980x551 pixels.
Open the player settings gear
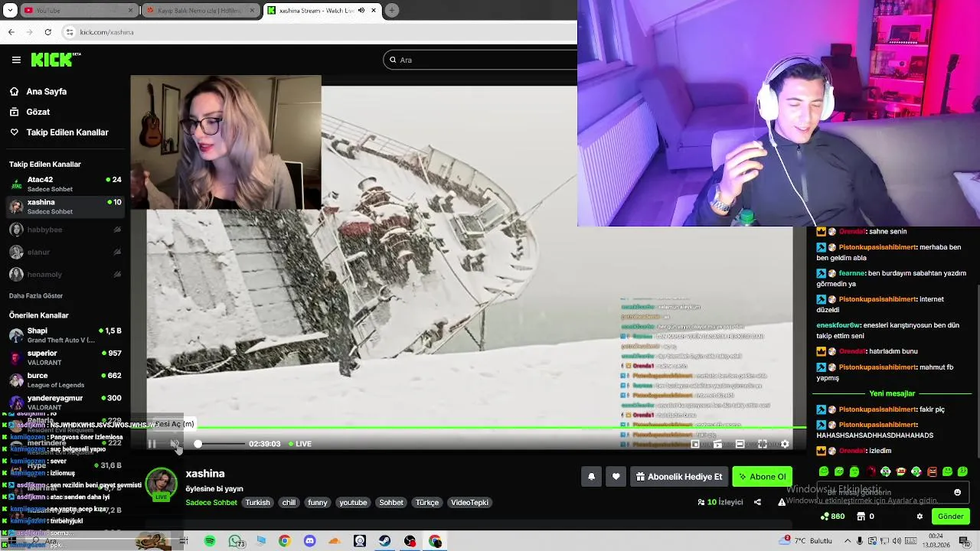(x=785, y=444)
